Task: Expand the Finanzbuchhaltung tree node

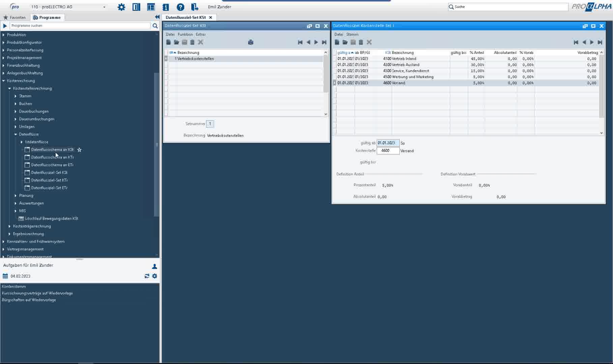Action: 3,65
